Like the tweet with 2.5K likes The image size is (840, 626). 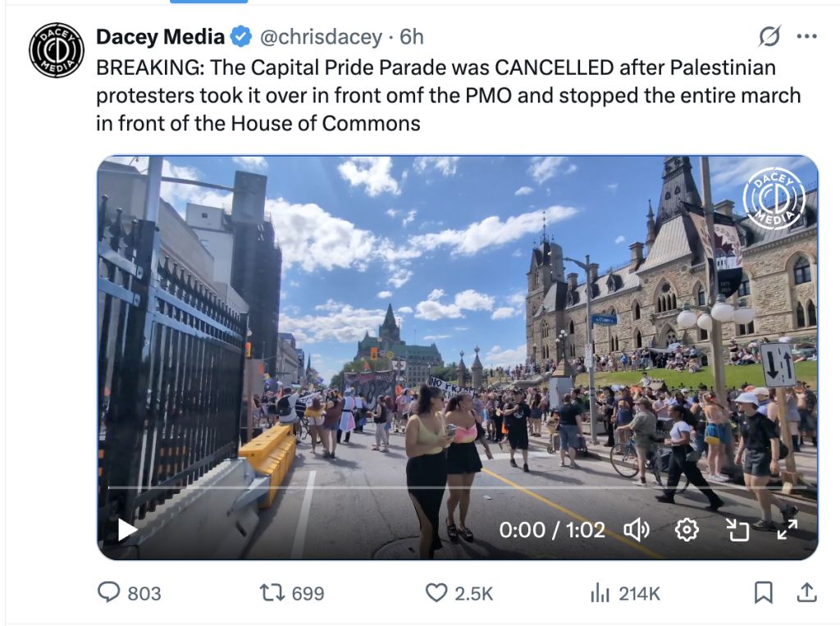[x=459, y=592]
